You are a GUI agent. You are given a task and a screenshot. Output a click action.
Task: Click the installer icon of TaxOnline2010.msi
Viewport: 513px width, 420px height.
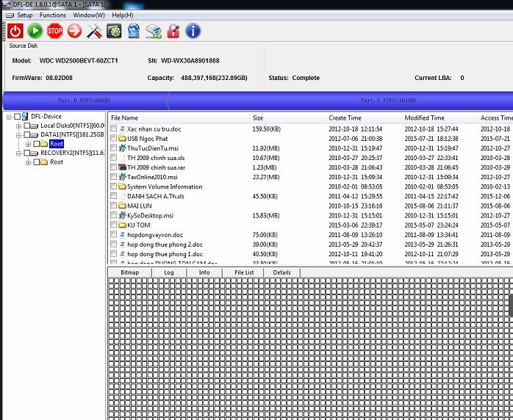pos(122,177)
